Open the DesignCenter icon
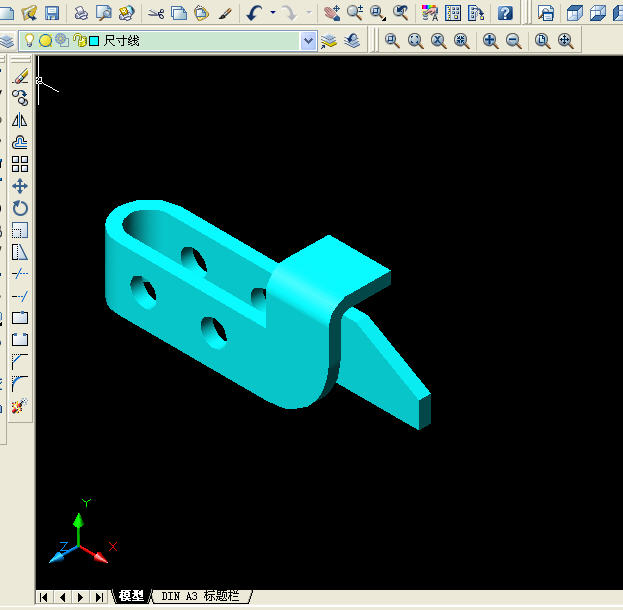This screenshot has width=623, height=610. [x=453, y=13]
